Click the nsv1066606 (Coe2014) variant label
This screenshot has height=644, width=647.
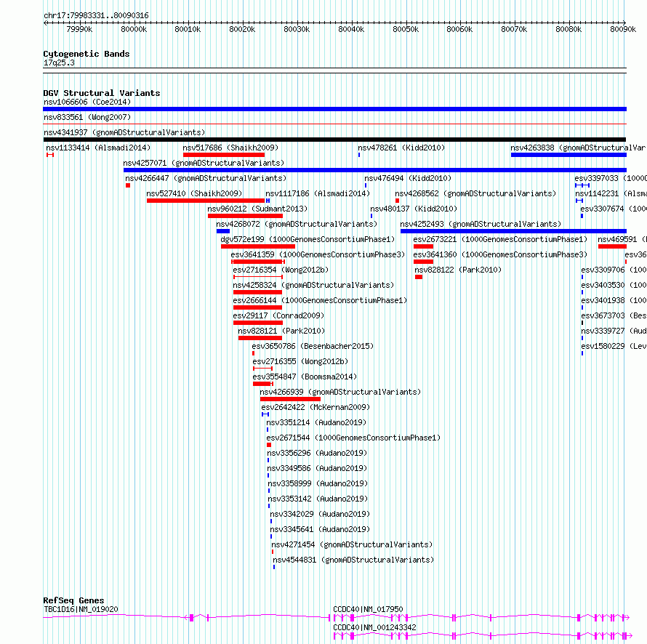[x=87, y=102]
